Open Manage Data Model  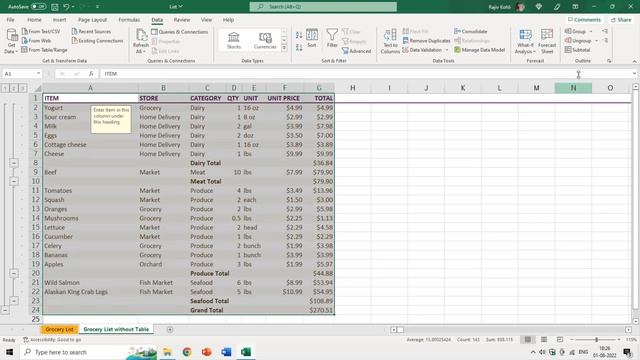[480, 50]
